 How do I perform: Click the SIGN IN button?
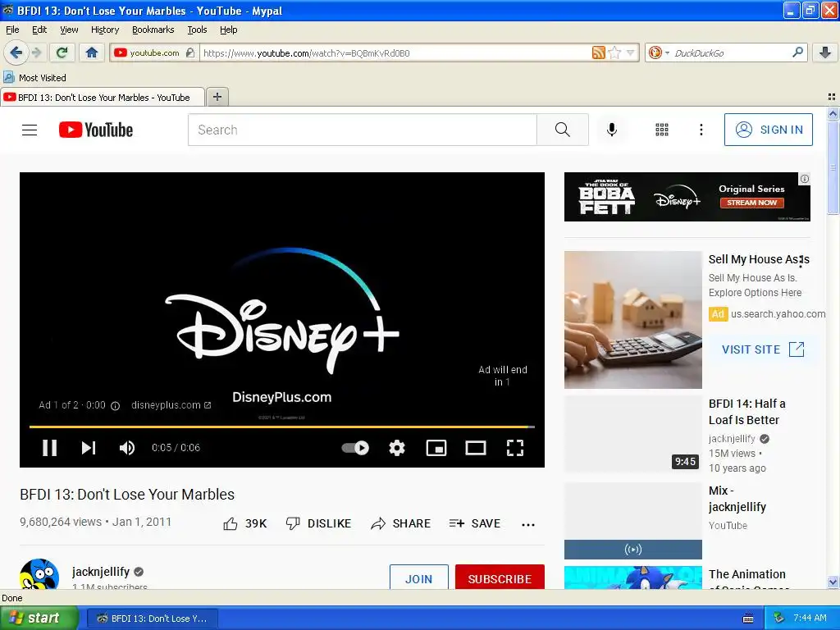[768, 130]
